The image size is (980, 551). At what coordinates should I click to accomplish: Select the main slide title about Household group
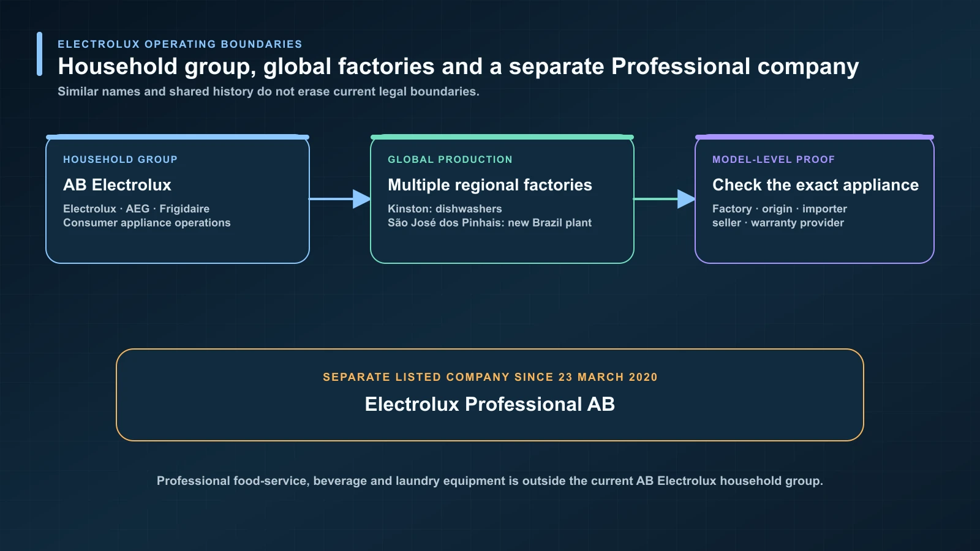coord(458,67)
